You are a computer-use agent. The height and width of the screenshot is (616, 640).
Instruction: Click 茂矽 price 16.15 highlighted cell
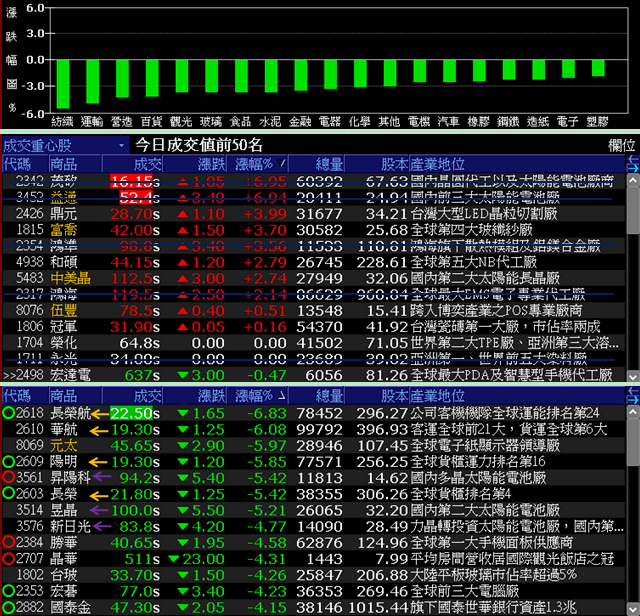tap(131, 181)
